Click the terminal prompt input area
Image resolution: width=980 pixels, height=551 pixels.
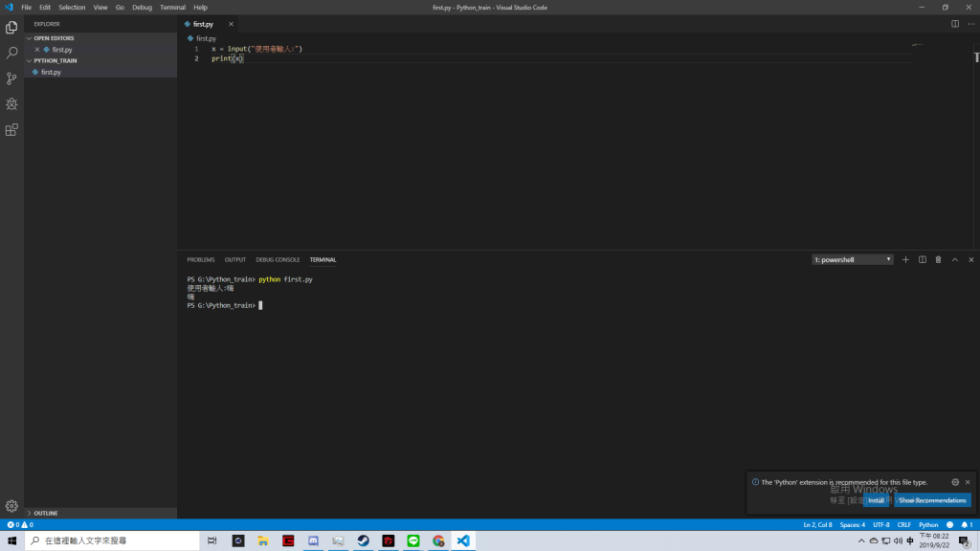[x=260, y=305]
